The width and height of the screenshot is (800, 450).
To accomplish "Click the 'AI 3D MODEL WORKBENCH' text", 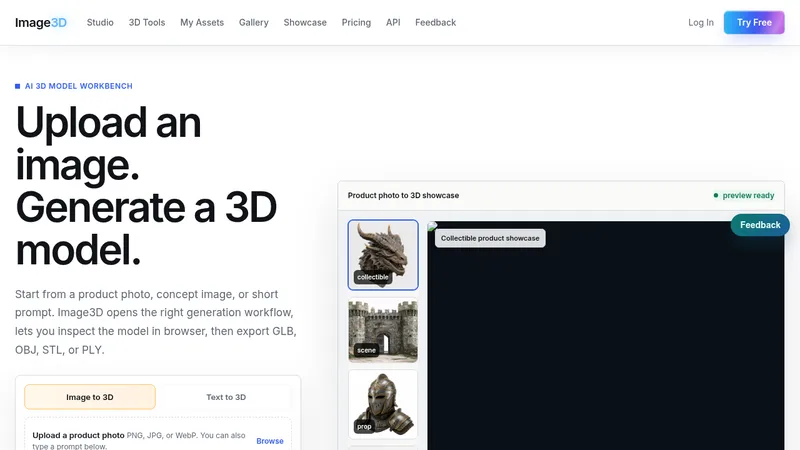I will 79,86.
